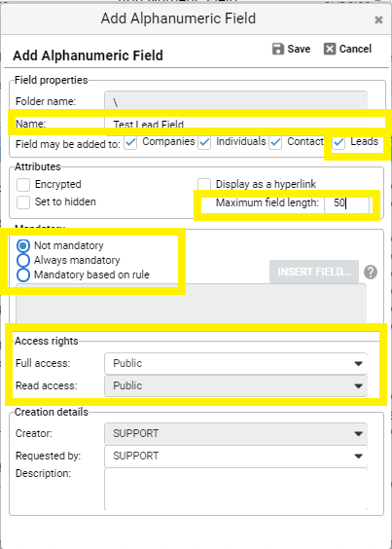
Task: Enable the Set to hidden checkbox
Action: pos(23,202)
